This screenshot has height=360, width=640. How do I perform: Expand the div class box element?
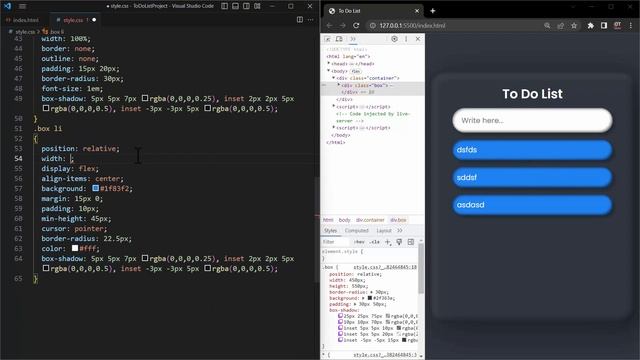click(338, 85)
